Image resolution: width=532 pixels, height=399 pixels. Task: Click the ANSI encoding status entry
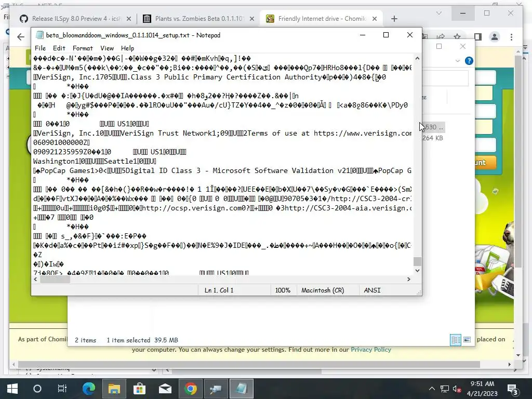pyautogui.click(x=372, y=290)
